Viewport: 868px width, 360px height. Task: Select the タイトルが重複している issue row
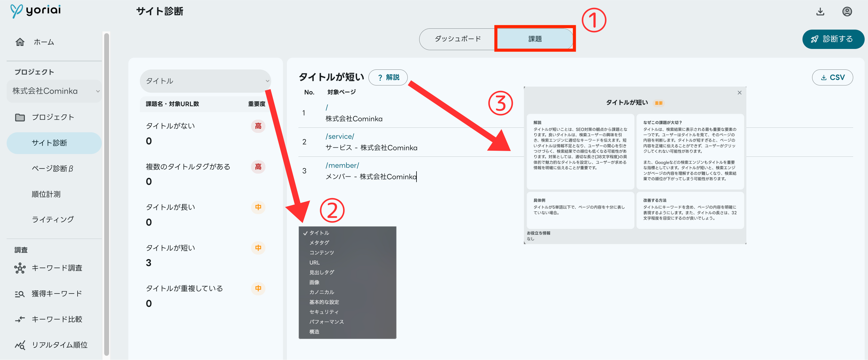(205, 296)
